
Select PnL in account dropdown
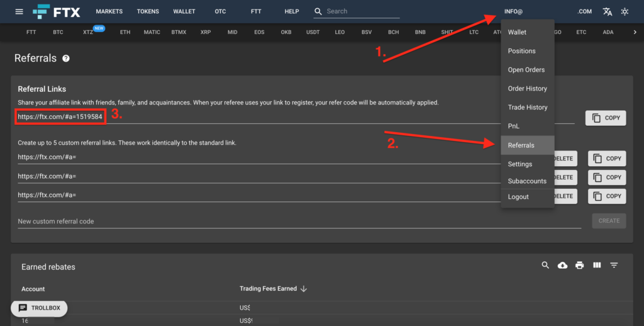[528, 126]
